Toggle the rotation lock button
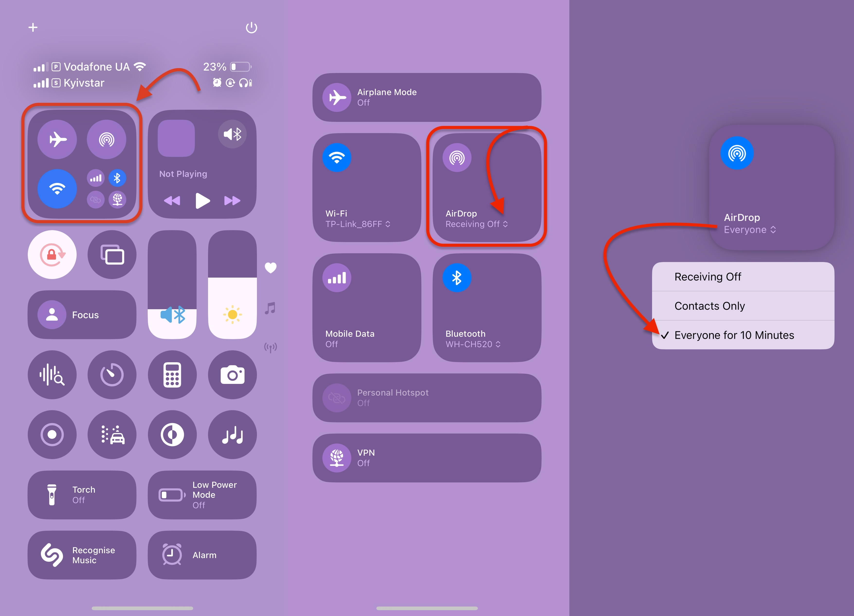854x616 pixels. click(52, 254)
